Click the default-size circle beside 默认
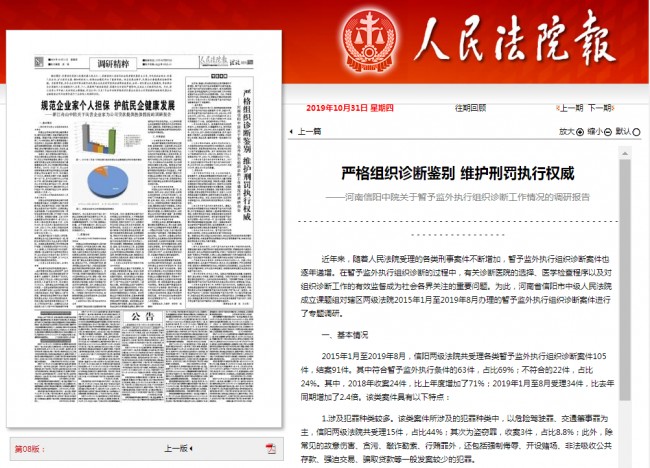 coord(636,132)
